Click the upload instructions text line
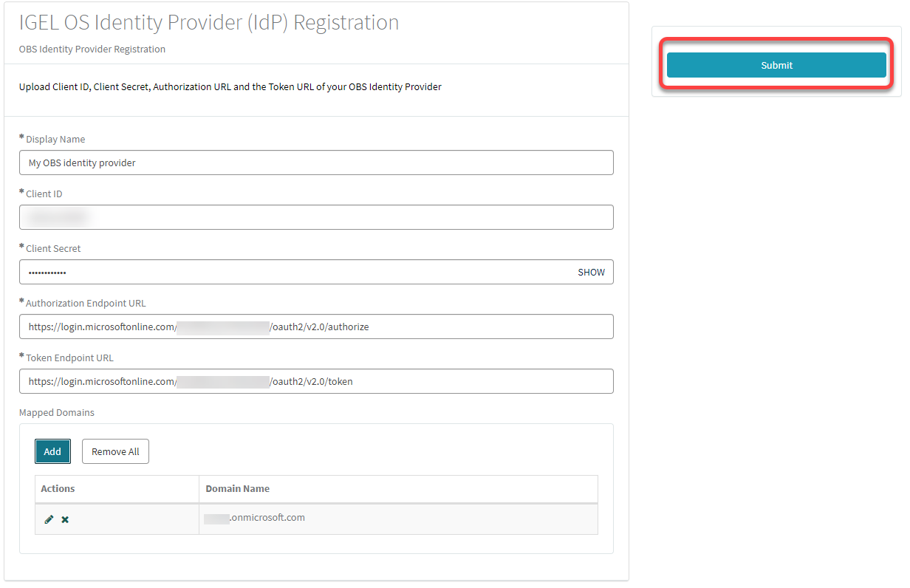The height and width of the screenshot is (588, 910). (230, 86)
